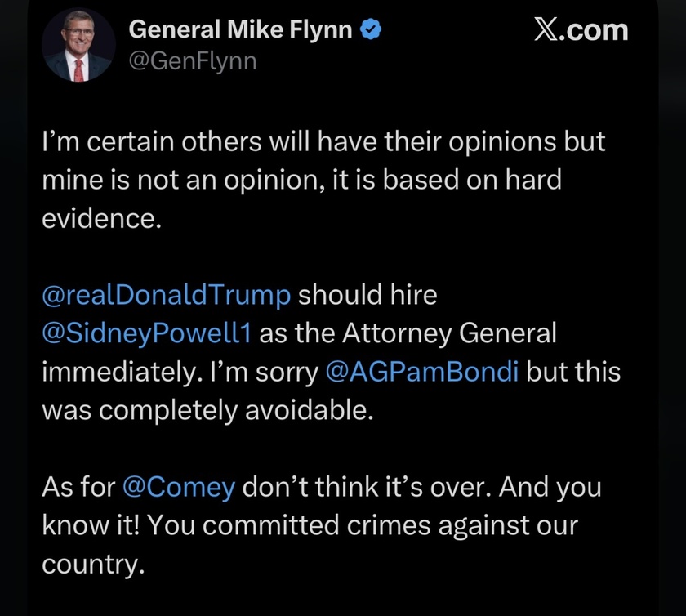686x616 pixels.
Task: Open the @AGPamBondi mention
Action: pyautogui.click(x=421, y=372)
